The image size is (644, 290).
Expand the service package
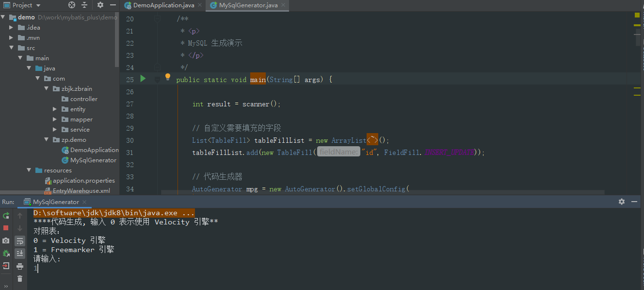pyautogui.click(x=55, y=129)
